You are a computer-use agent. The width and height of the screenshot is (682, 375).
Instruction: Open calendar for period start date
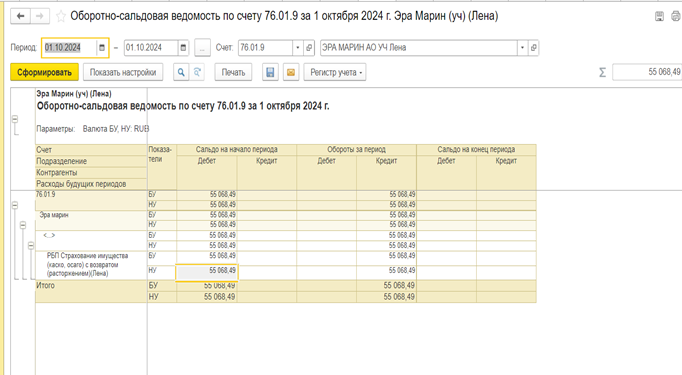coord(102,48)
